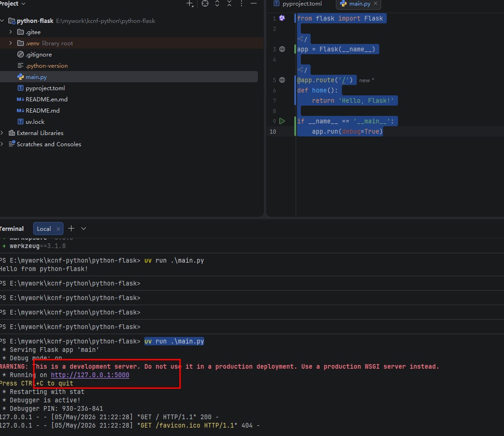This screenshot has width=504, height=436.
Task: Select main.py in project tree
Action: click(36, 77)
